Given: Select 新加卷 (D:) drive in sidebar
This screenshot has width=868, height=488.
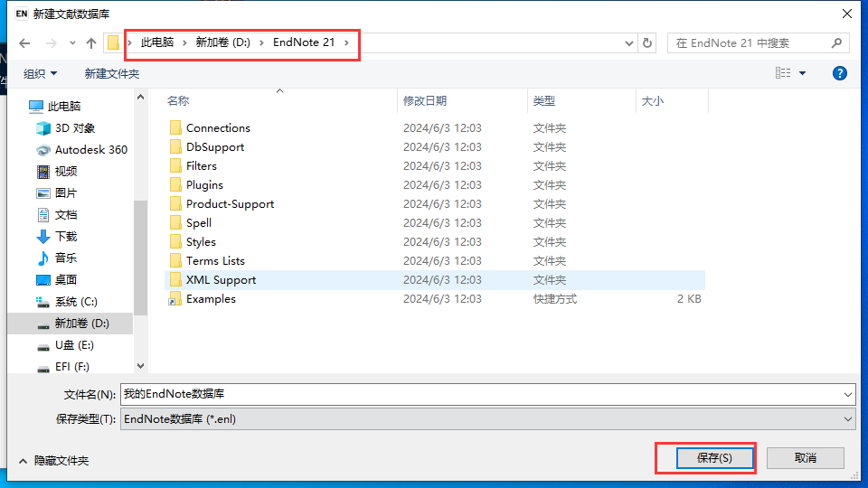Looking at the screenshot, I should pos(72,324).
